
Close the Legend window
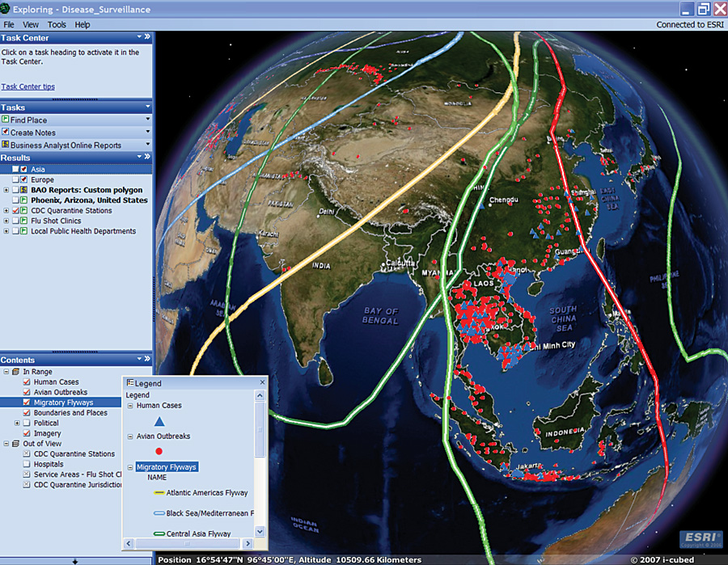(x=262, y=382)
